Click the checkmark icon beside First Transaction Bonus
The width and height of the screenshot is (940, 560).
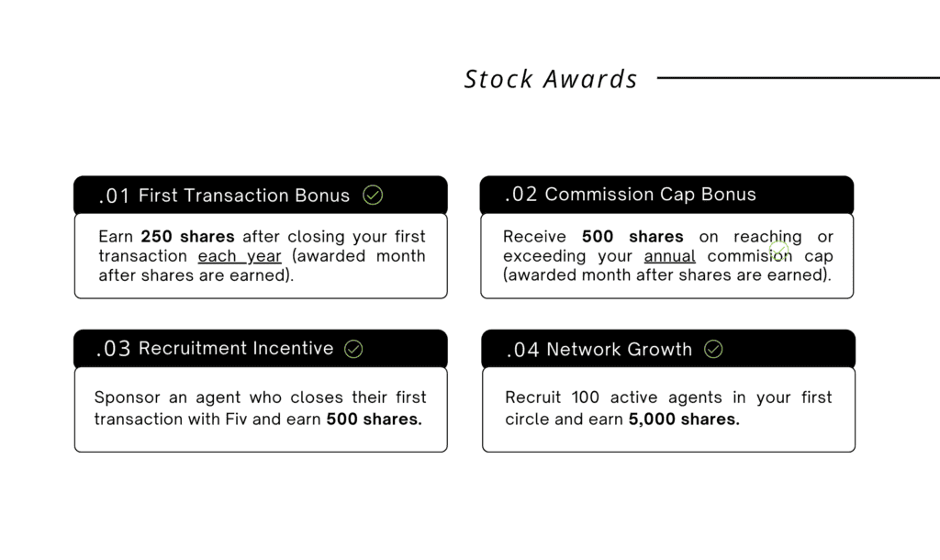(373, 195)
